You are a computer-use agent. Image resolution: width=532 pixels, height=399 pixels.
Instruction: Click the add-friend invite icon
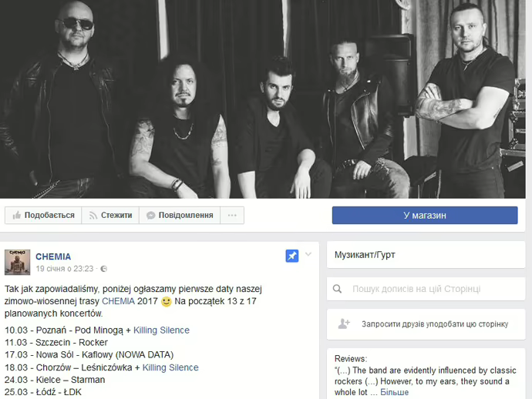tap(344, 324)
